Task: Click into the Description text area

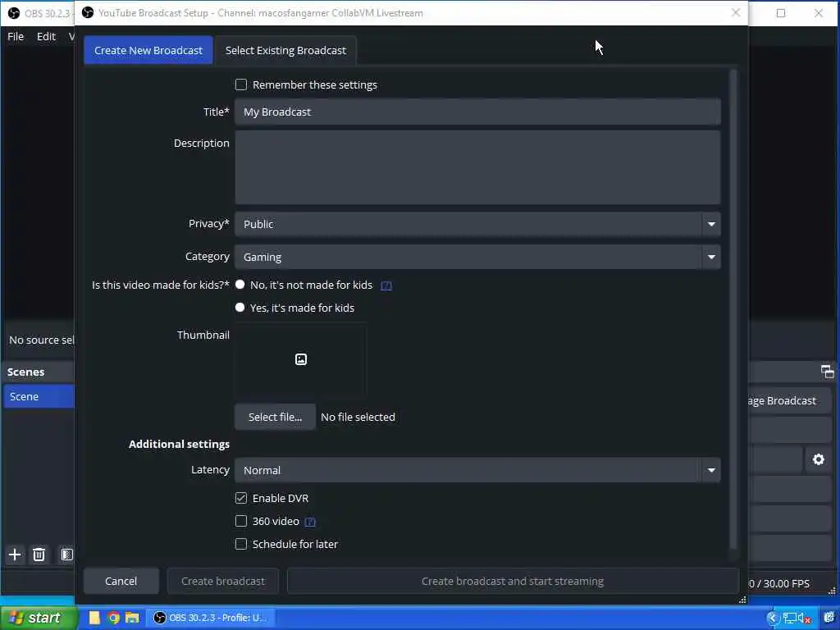Action: pos(477,167)
